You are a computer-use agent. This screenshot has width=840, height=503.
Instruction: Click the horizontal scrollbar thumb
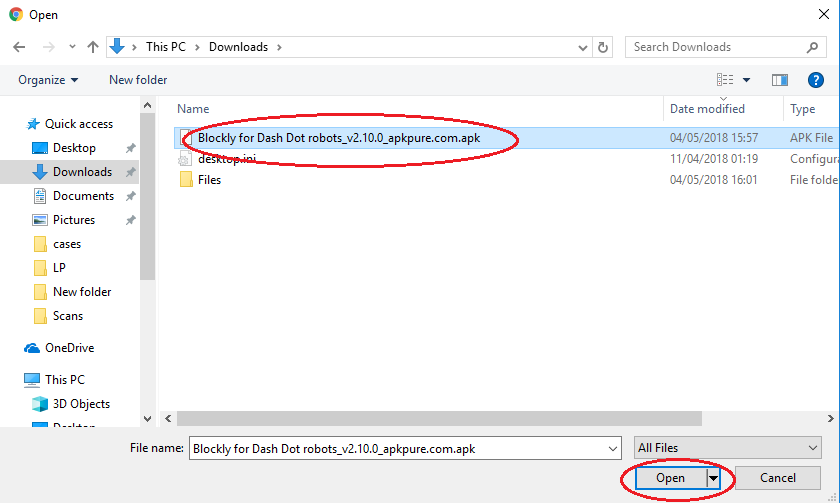click(439, 418)
